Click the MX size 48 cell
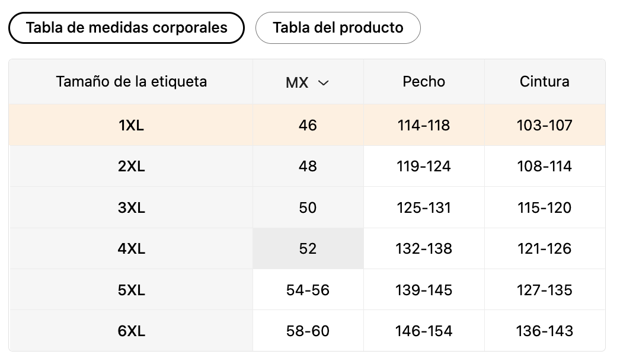The image size is (620, 364). (308, 167)
